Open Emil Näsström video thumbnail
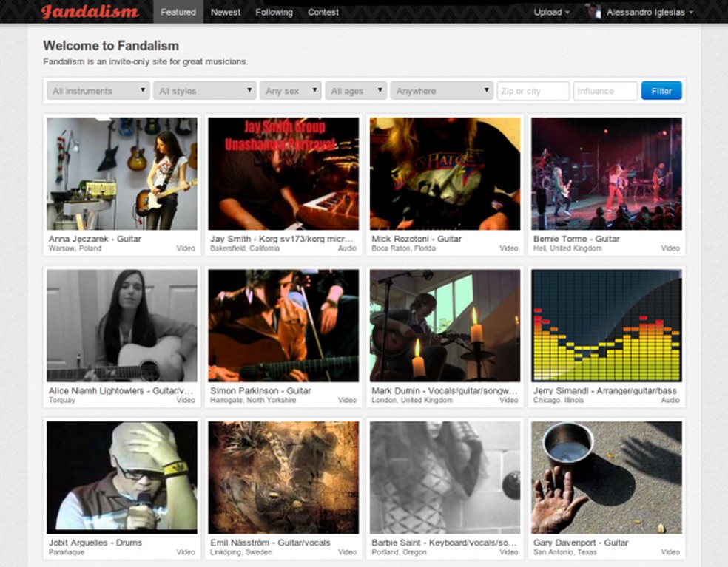The height and width of the screenshot is (567, 728). tap(283, 478)
